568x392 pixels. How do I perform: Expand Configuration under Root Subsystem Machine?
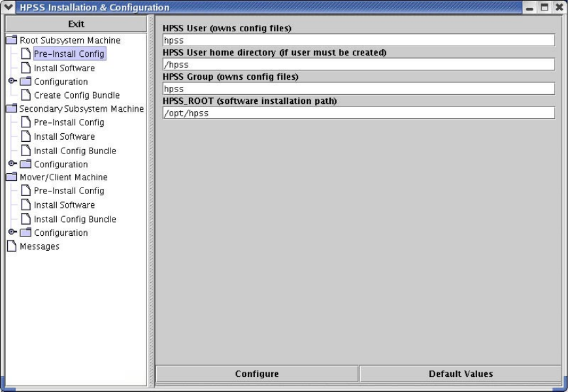coord(12,81)
